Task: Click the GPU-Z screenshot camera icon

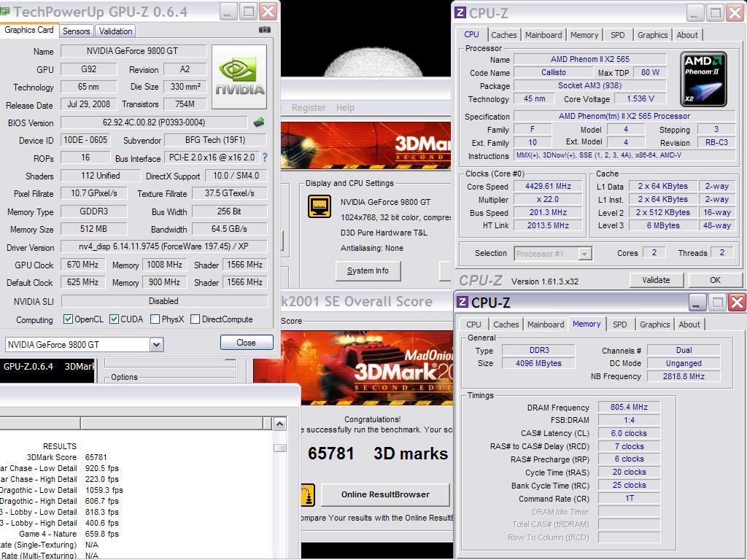Action: [264, 30]
